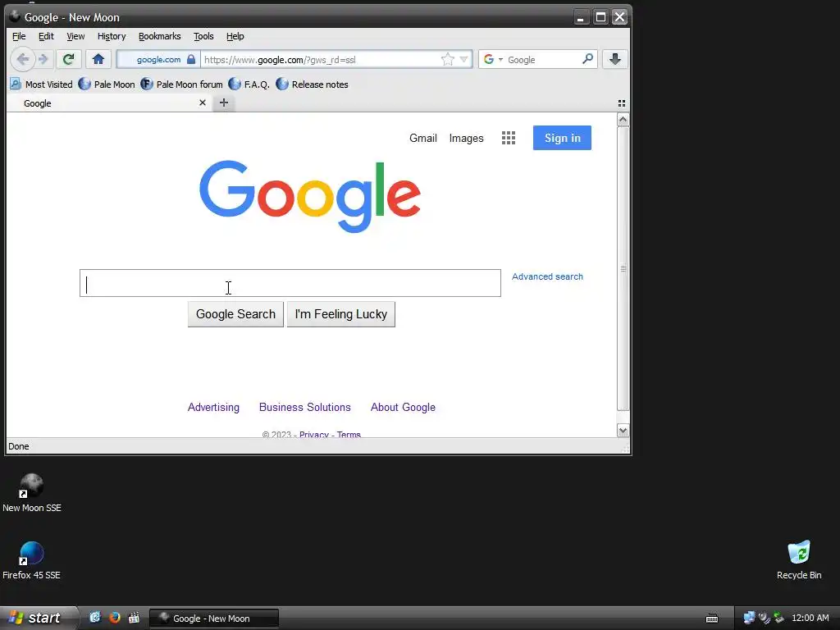Go back with the Back arrow button
Viewport: 840px width, 630px height.
point(22,59)
